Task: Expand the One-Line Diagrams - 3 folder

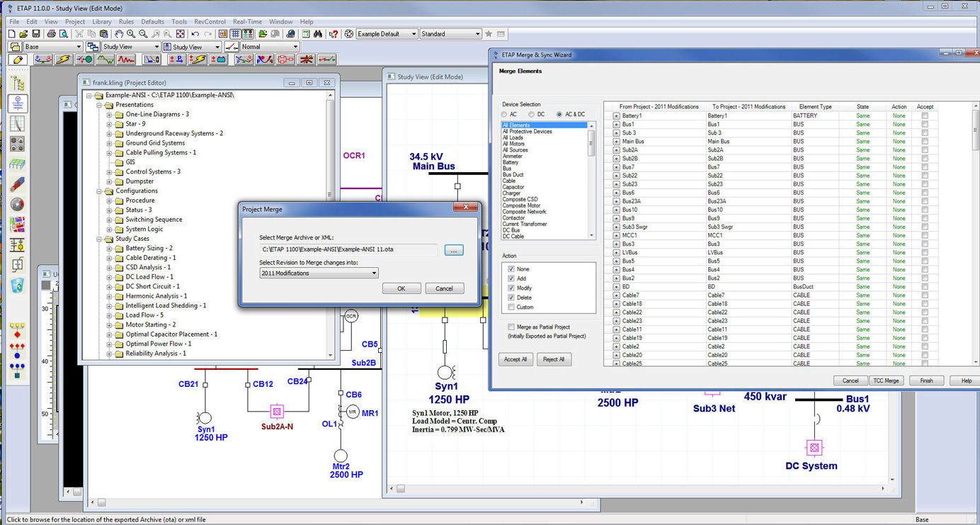Action: pos(110,114)
